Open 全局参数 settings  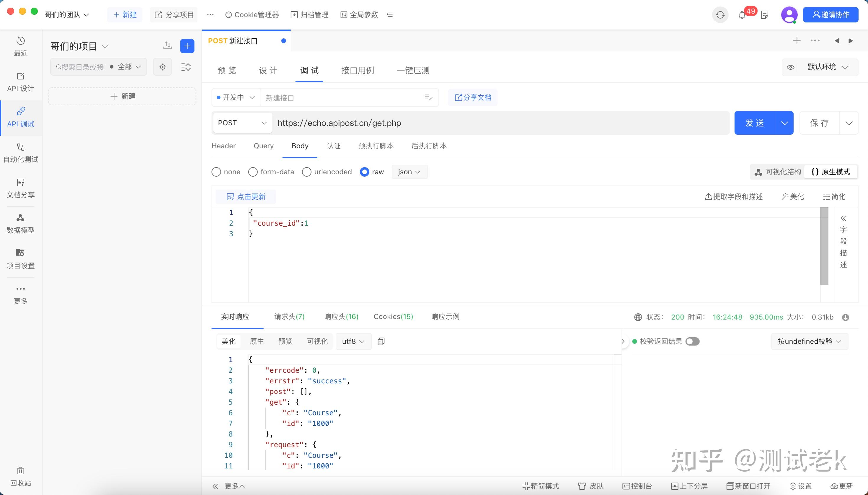[358, 14]
